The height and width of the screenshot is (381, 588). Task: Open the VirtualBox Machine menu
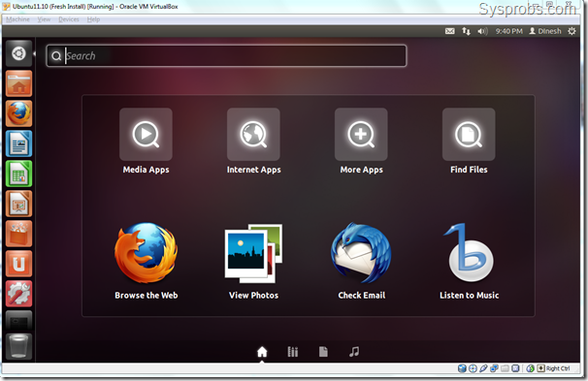point(17,19)
